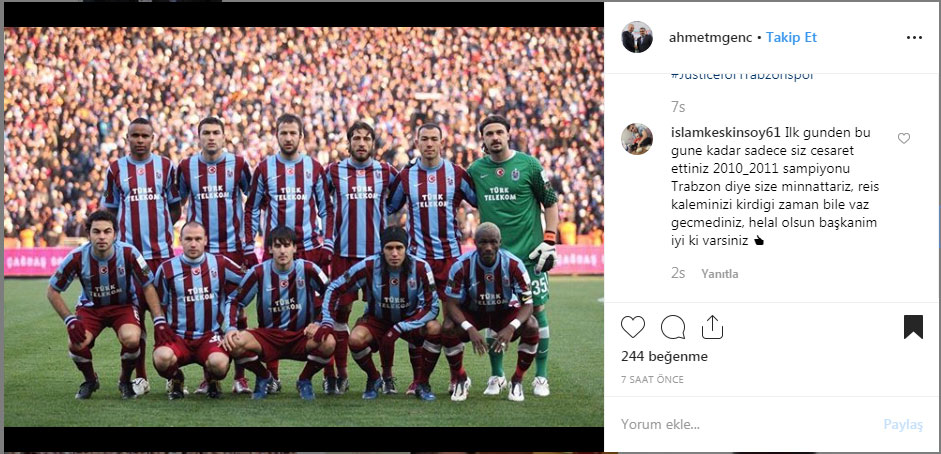Click the Paylaş post comment button
The width and height of the screenshot is (941, 454).
[x=903, y=425]
